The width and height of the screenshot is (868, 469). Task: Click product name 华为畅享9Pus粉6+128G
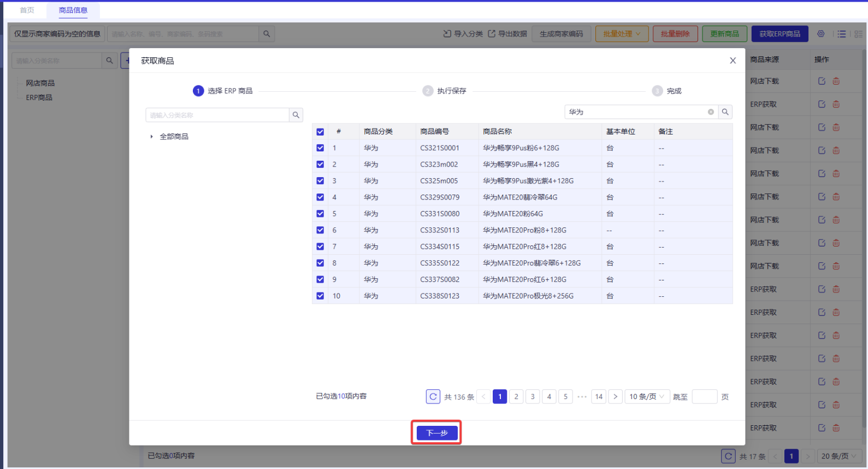(521, 148)
